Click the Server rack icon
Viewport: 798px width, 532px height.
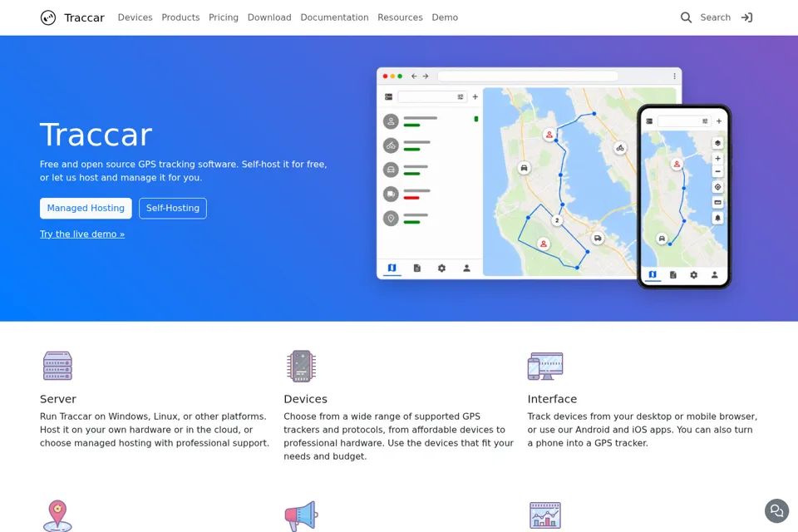click(57, 366)
